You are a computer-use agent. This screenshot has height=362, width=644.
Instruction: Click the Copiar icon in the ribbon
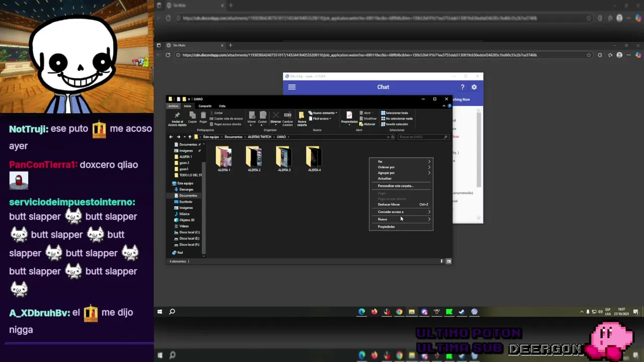click(193, 115)
